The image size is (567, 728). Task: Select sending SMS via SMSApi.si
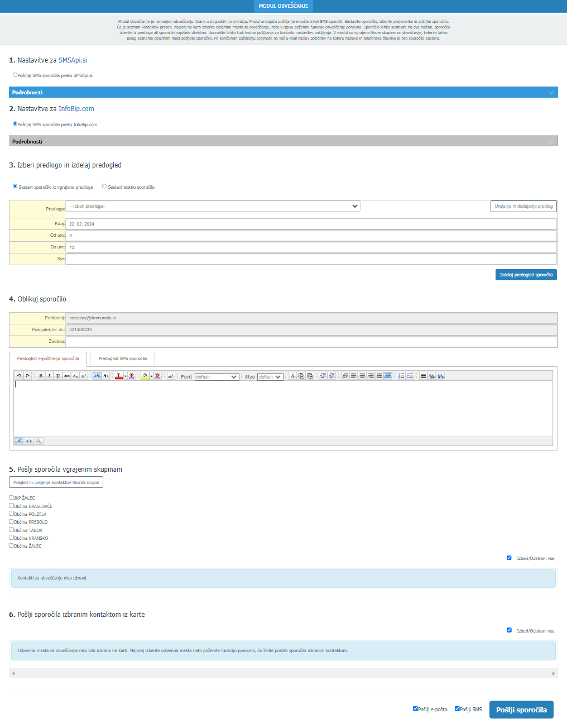tap(15, 75)
